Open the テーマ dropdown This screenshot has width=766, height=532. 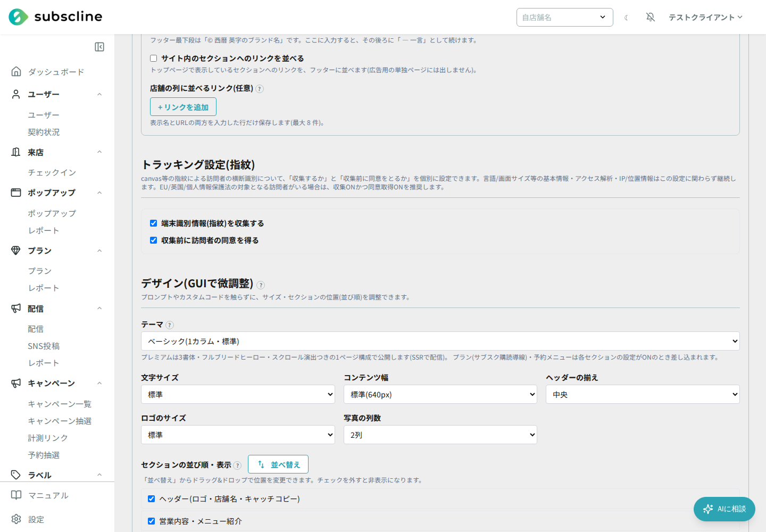click(x=440, y=341)
